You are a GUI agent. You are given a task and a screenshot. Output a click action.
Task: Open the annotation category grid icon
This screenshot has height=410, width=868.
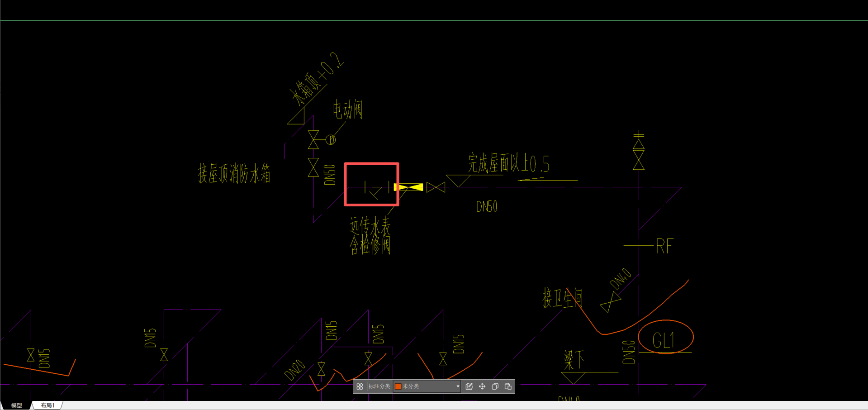point(360,386)
